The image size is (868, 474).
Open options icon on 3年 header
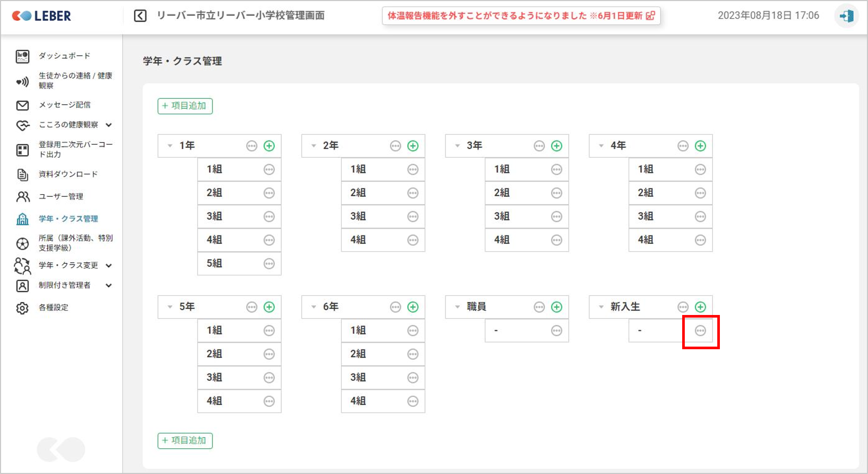(539, 146)
